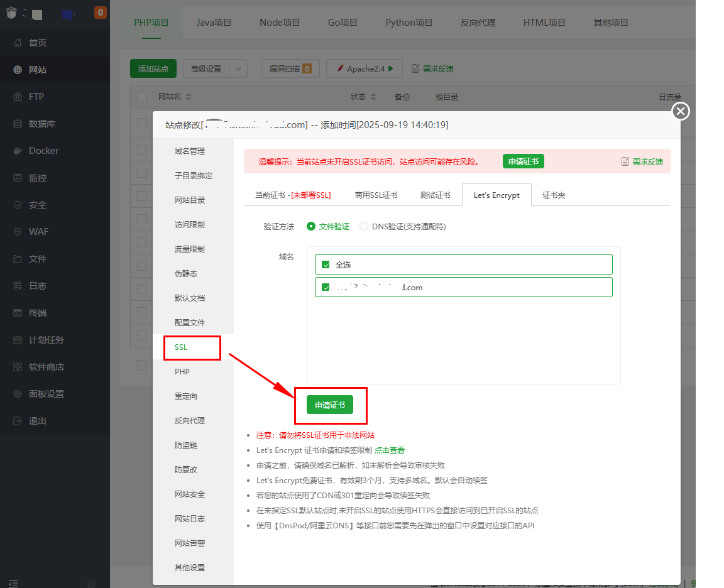Open the terminal icon in sidebar

(x=18, y=313)
